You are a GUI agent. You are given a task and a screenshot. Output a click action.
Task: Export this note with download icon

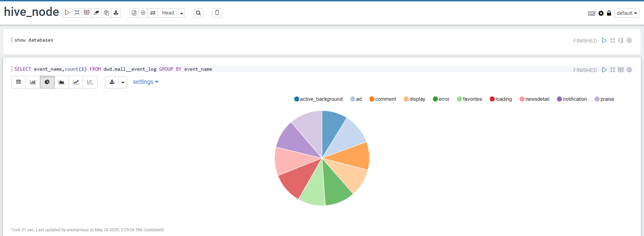pyautogui.click(x=116, y=13)
